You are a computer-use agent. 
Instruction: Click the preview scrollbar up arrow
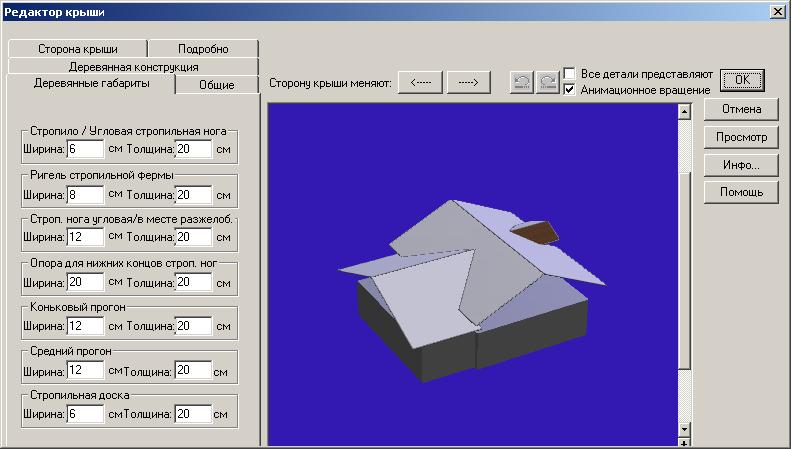[x=684, y=111]
